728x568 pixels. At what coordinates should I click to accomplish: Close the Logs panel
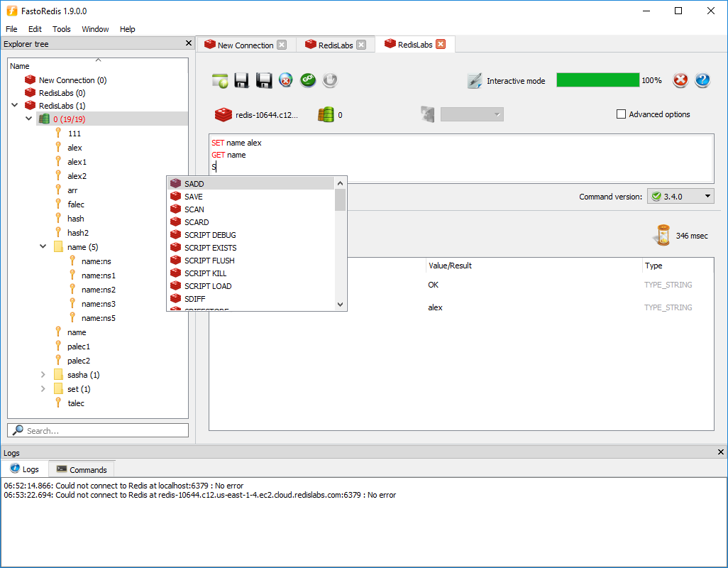click(721, 452)
